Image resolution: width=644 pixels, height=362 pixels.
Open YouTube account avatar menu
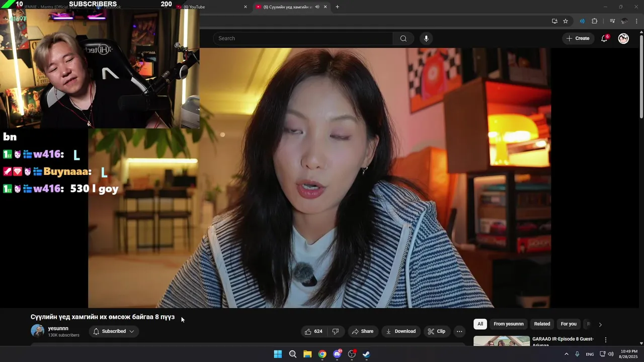tap(623, 38)
